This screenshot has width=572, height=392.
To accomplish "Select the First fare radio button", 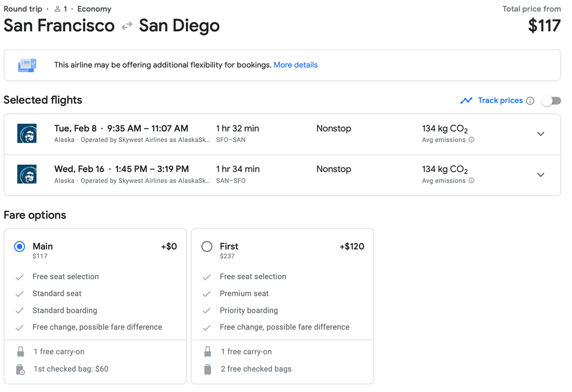I will 207,246.
